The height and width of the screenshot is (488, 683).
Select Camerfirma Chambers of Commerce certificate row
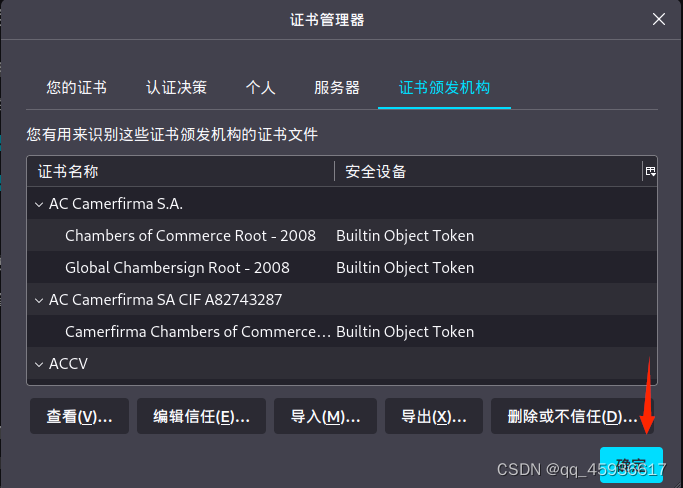click(x=342, y=332)
